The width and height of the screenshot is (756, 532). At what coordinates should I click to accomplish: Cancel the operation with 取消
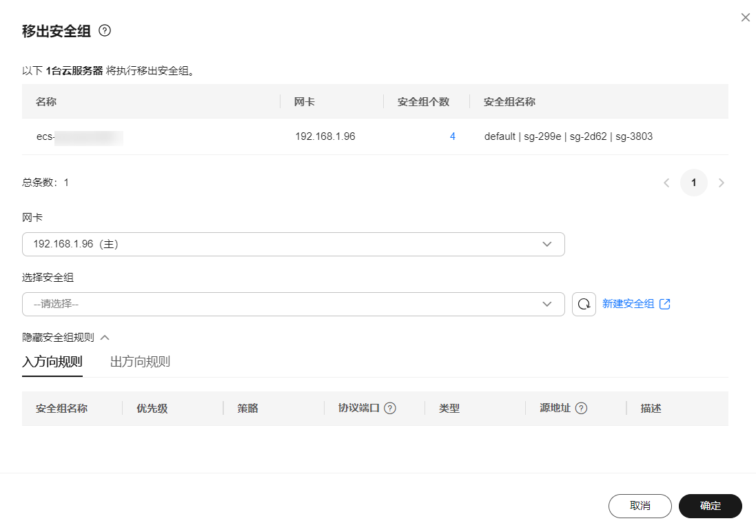[x=640, y=506]
